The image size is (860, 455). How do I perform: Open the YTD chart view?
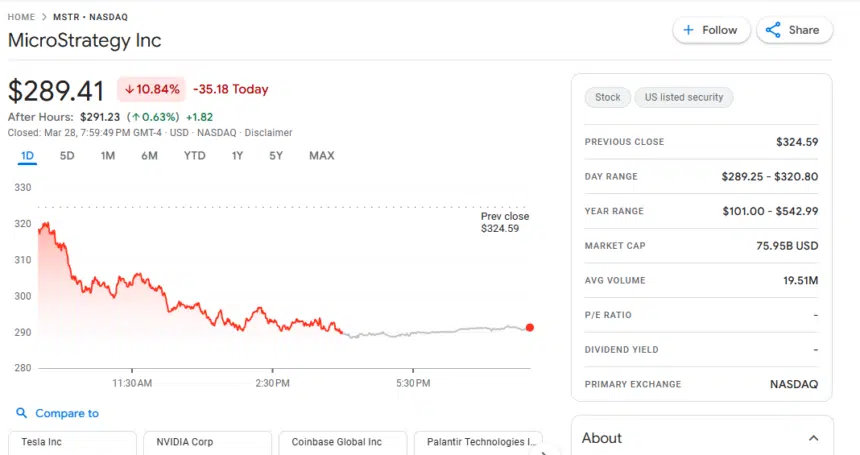pyautogui.click(x=194, y=155)
